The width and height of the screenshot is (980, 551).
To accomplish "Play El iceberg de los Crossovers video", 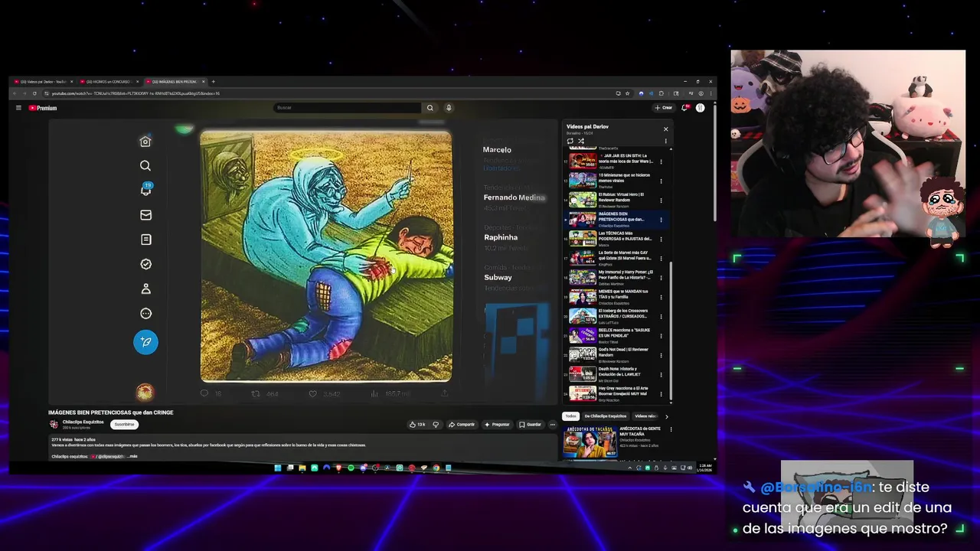I will pos(617,316).
